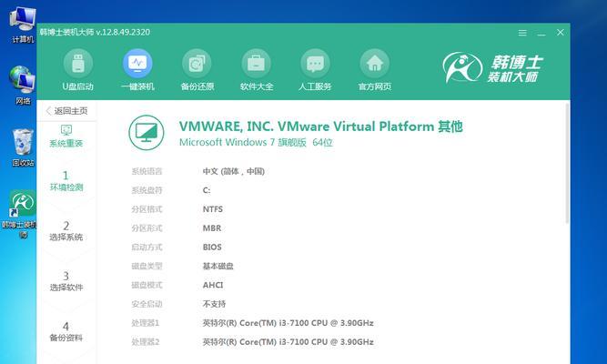Select 系统重装 in the sidebar

point(66,136)
